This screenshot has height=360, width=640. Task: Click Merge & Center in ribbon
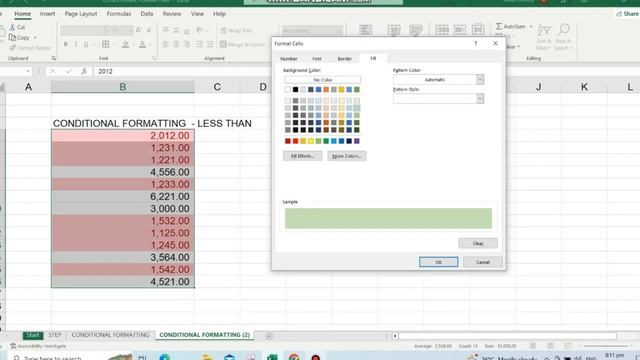click(x=242, y=44)
